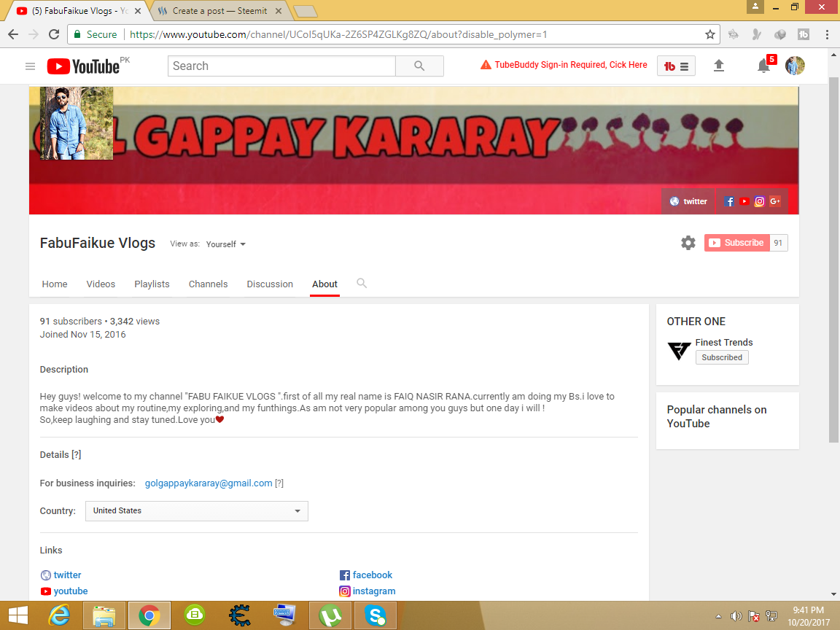Viewport: 840px width, 630px height.
Task: Open the channel settings gear
Action: (x=688, y=242)
